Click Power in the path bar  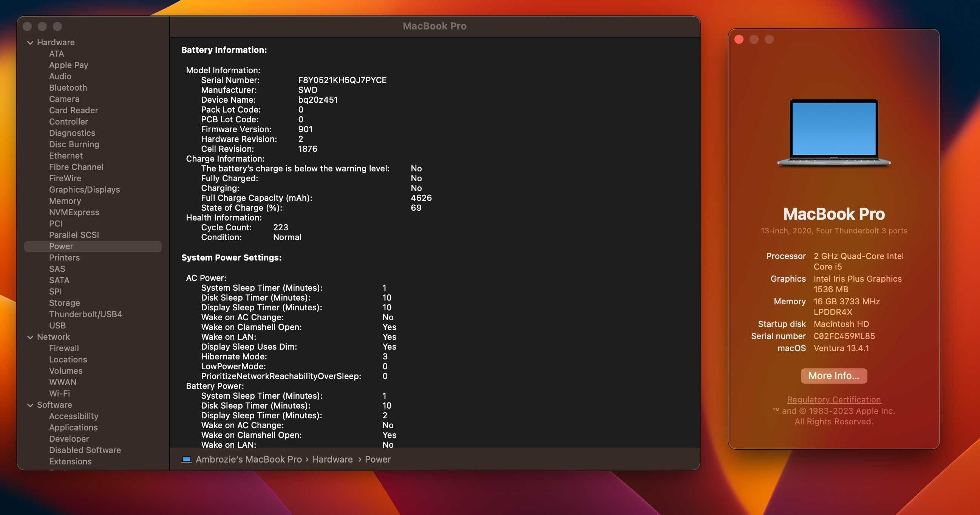tap(378, 459)
